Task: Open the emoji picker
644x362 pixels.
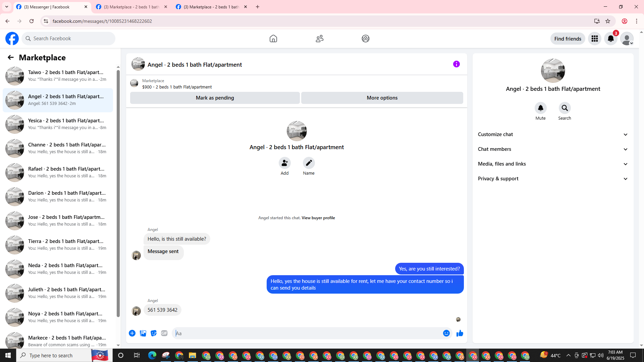Action: coord(446,333)
